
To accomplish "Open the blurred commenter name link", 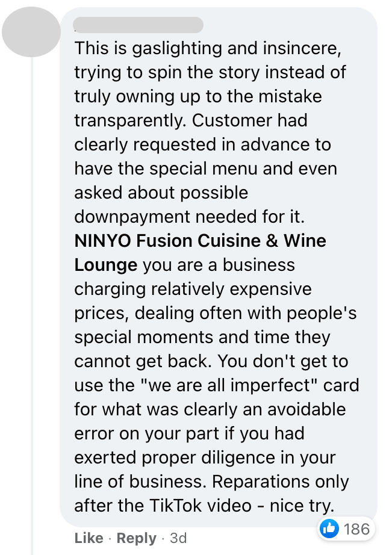I will click(138, 25).
